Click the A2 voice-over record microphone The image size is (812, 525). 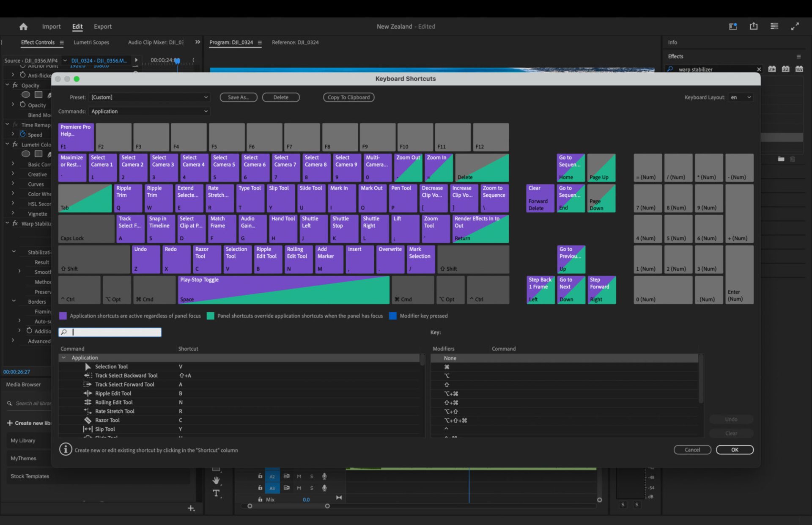tap(324, 476)
